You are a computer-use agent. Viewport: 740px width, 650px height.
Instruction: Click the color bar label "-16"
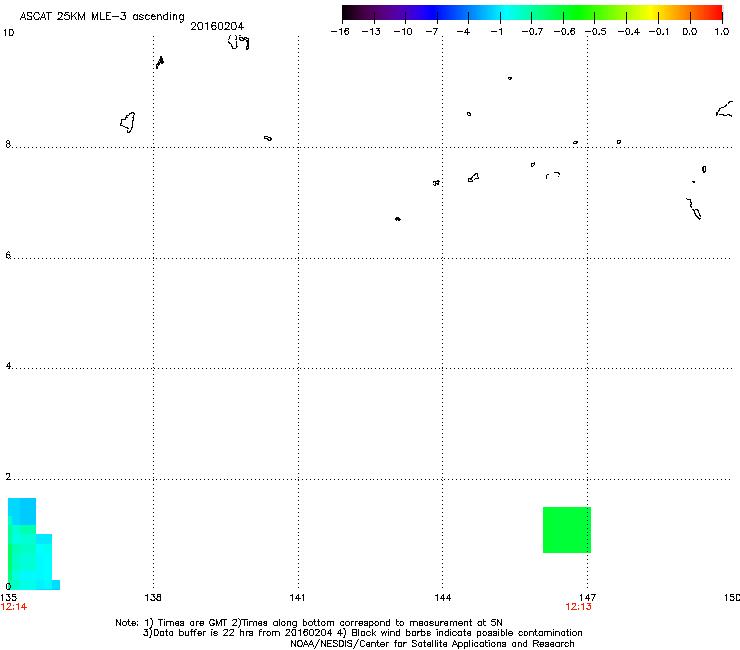point(340,32)
